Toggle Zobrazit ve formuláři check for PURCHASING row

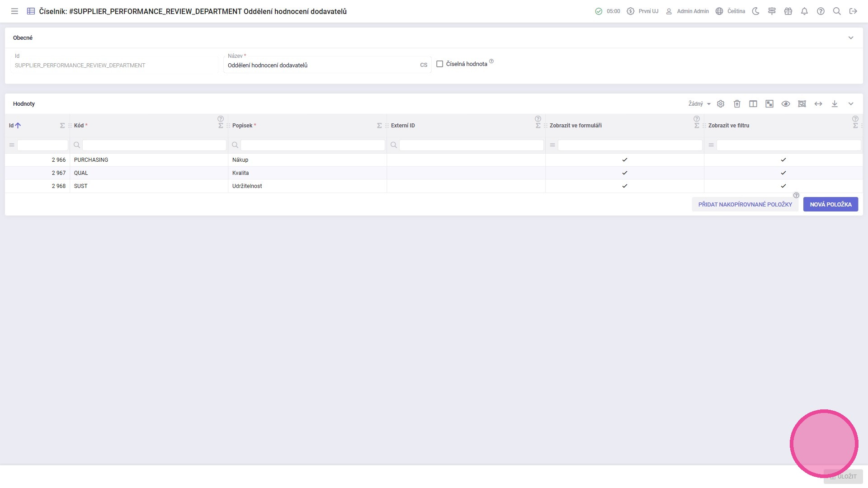pyautogui.click(x=625, y=160)
